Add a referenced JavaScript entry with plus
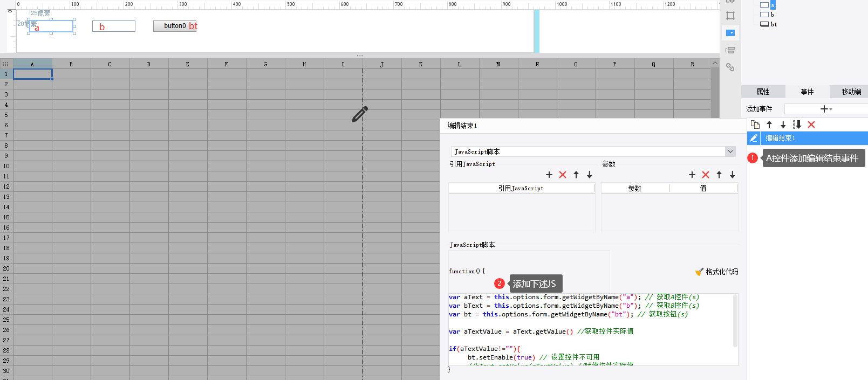 [549, 175]
